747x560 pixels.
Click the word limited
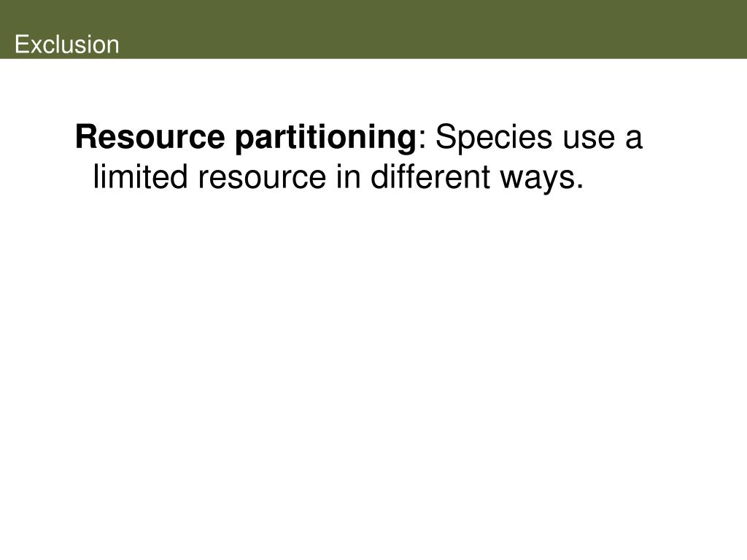pyautogui.click(x=141, y=177)
